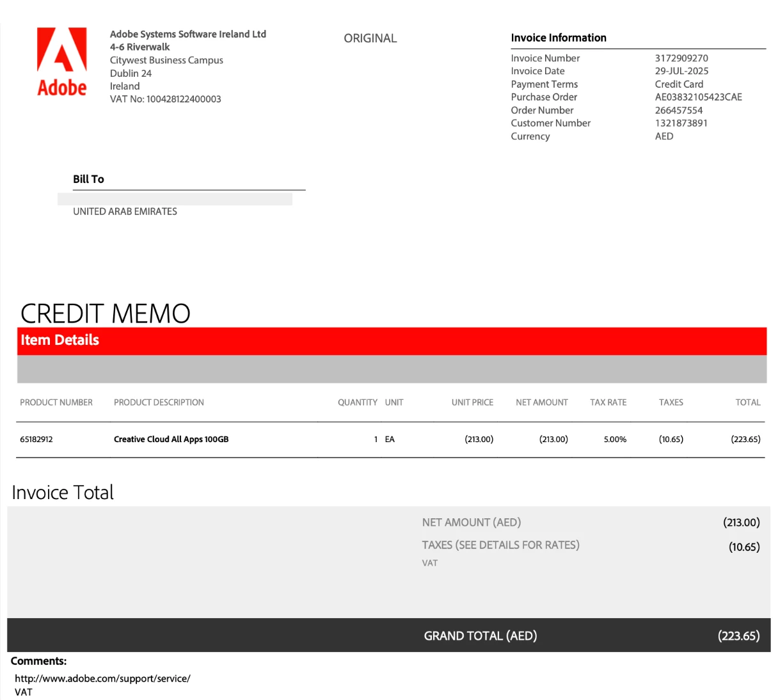778x700 pixels.
Task: Click the (223.65) total cell in item row
Action: tap(745, 440)
